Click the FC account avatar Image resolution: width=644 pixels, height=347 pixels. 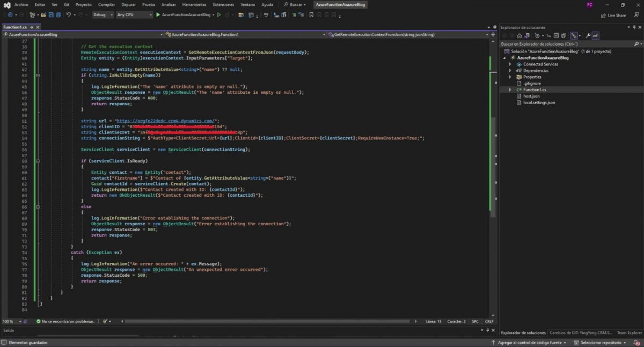(590, 4)
